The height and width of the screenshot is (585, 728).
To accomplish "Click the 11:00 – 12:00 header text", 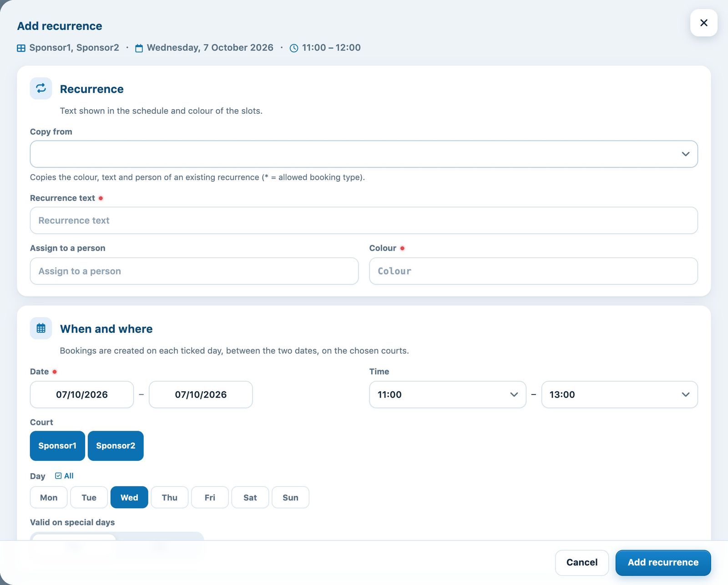I will [x=331, y=48].
